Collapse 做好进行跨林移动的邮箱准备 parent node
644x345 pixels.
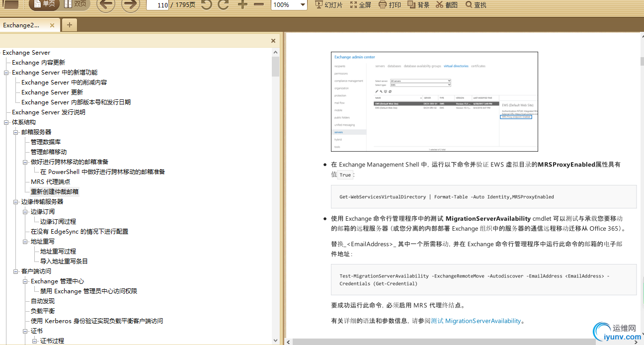click(25, 162)
